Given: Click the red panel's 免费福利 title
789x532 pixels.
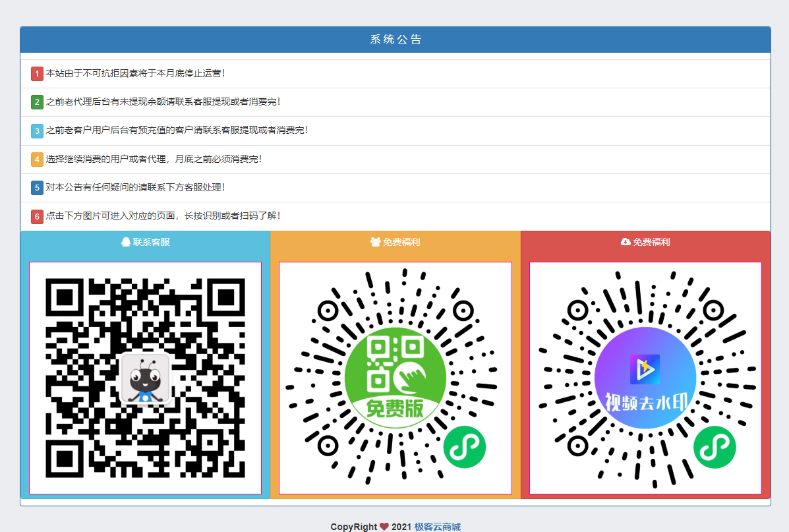Looking at the screenshot, I should point(651,242).
